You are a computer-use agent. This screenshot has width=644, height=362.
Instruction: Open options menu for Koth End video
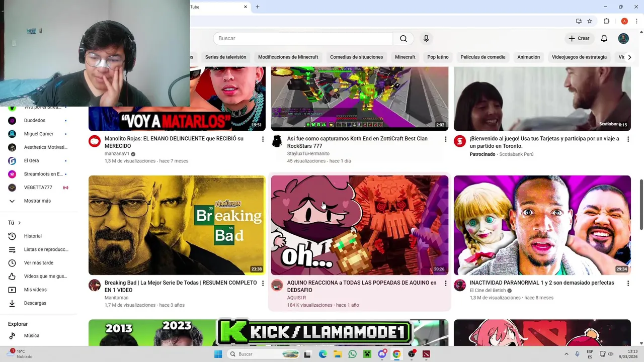pyautogui.click(x=445, y=139)
